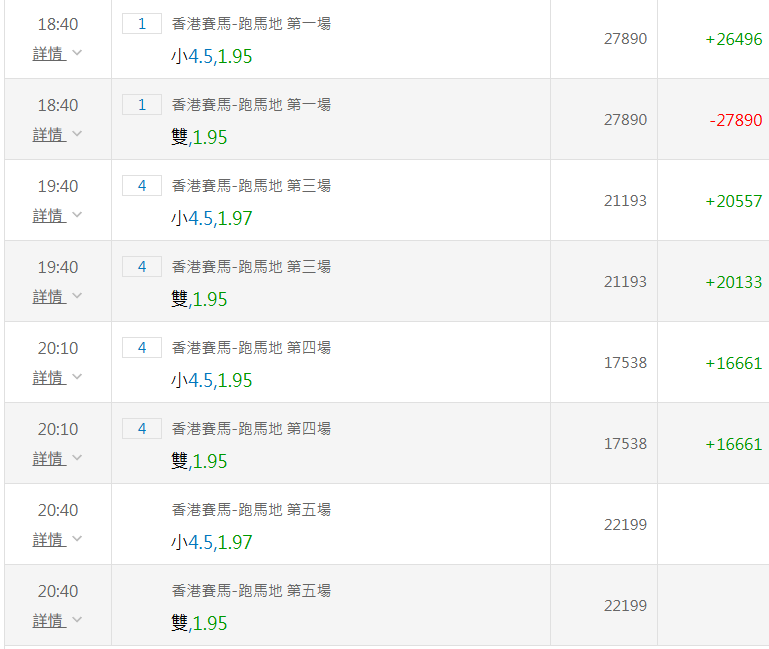Expand the chevron beside 詳情 in the 18:40 小4.5 row
The width and height of the screenshot is (769, 649).
click(77, 53)
